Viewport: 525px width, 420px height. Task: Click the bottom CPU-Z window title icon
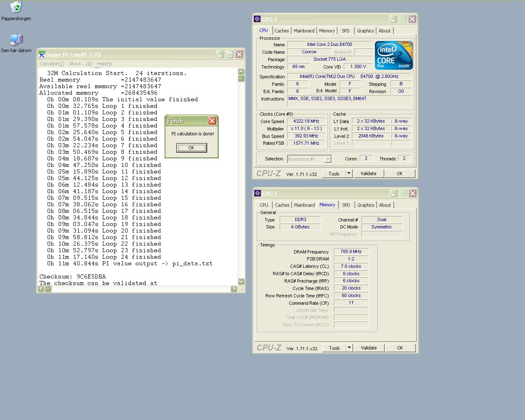pyautogui.click(x=258, y=193)
